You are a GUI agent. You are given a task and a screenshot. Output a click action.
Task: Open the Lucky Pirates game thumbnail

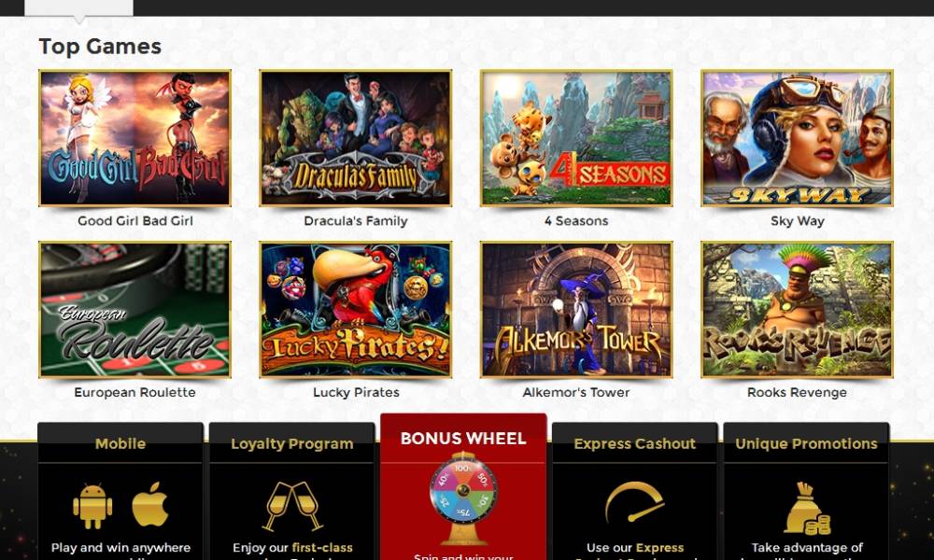(x=356, y=310)
